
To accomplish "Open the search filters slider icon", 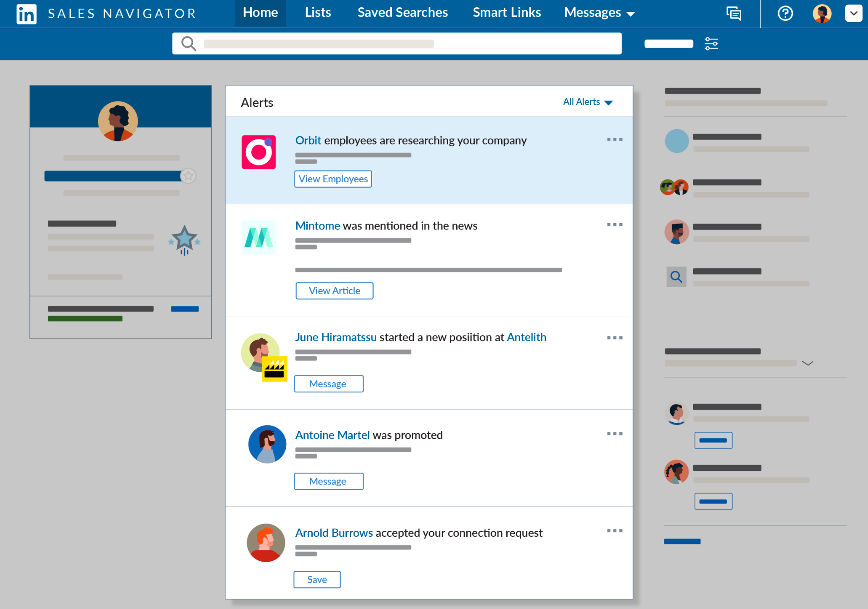I will click(711, 44).
